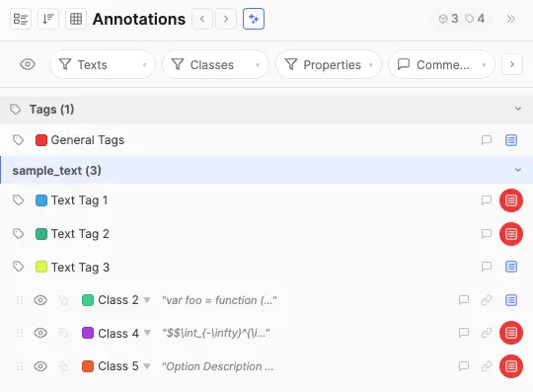Viewport: 533px width, 392px height.
Task: Open red properties button for Text Tag 1
Action: click(511, 200)
